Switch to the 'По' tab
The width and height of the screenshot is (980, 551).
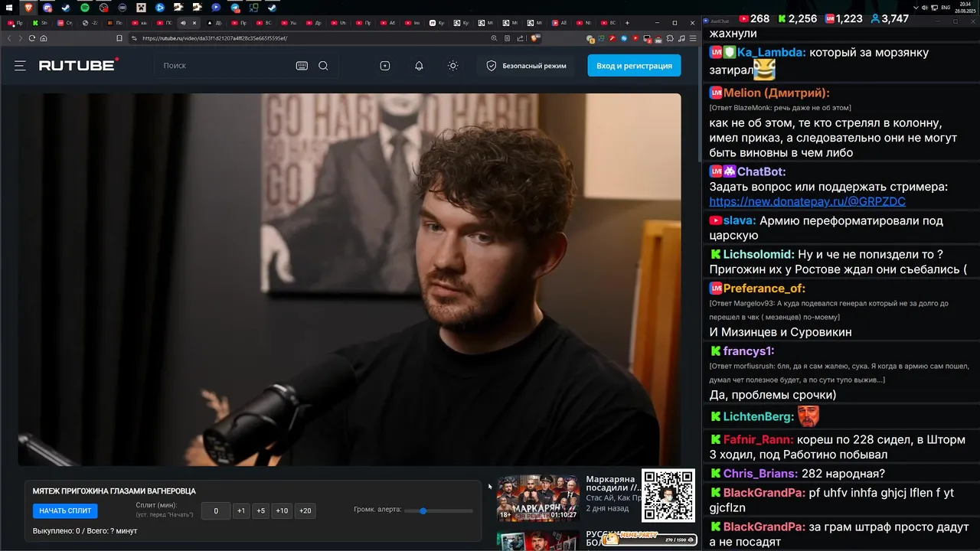pos(115,23)
